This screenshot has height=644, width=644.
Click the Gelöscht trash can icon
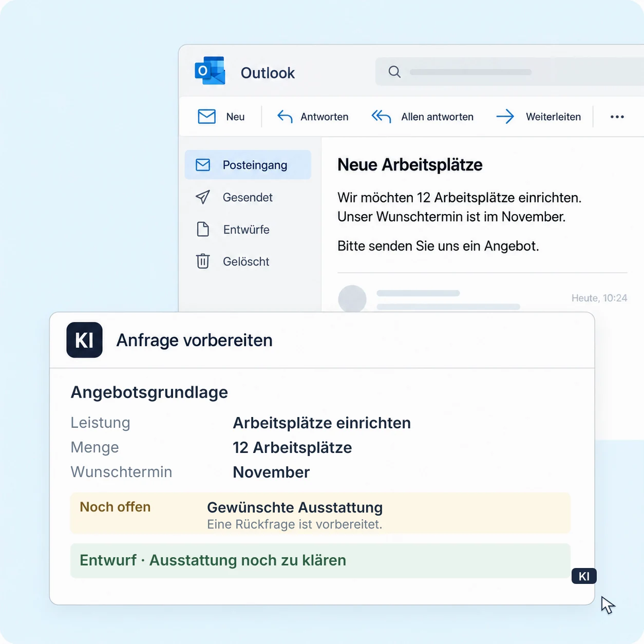203,261
